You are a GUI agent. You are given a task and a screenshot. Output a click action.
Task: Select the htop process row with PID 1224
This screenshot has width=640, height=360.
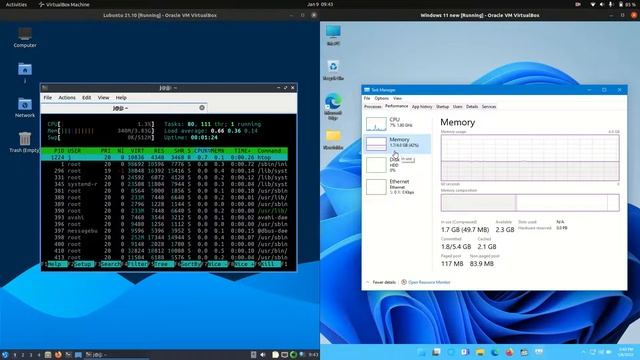[164, 157]
